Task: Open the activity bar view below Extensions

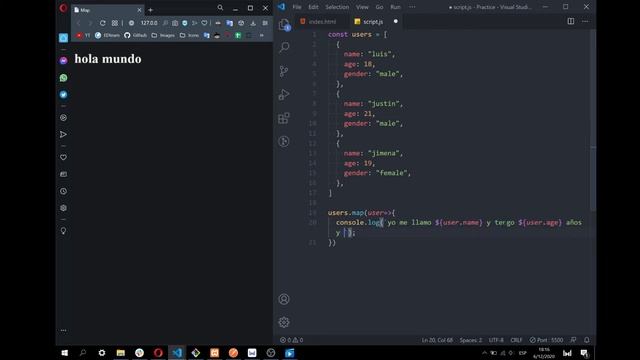Action: pyautogui.click(x=284, y=141)
